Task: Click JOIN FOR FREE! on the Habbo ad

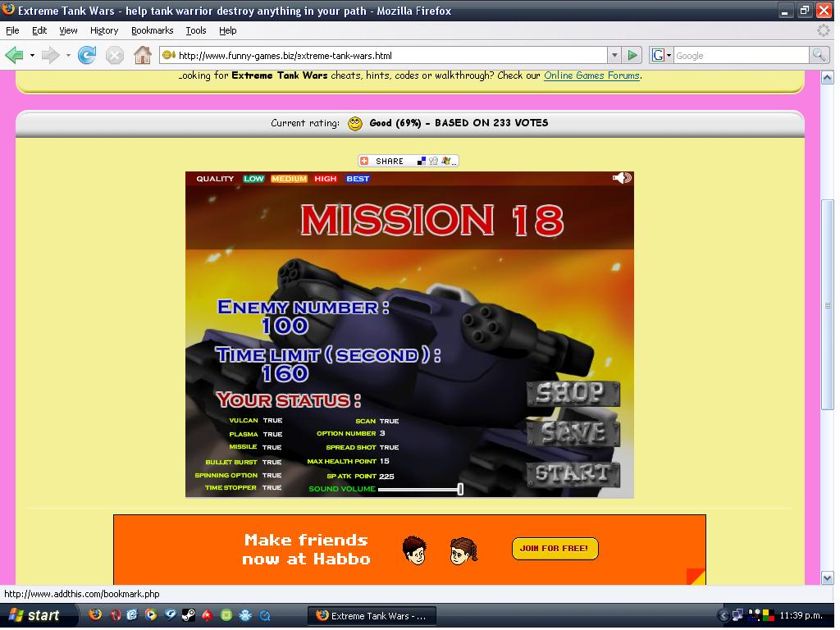Action: tap(555, 549)
